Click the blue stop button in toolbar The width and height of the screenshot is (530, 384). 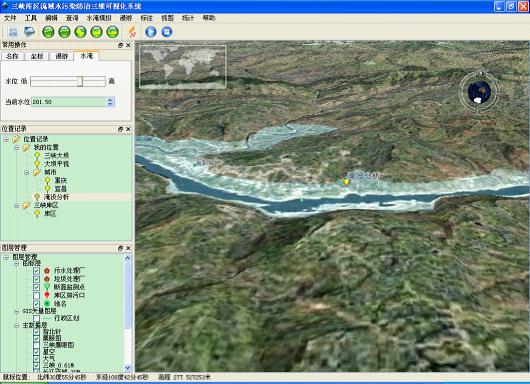coord(167,32)
